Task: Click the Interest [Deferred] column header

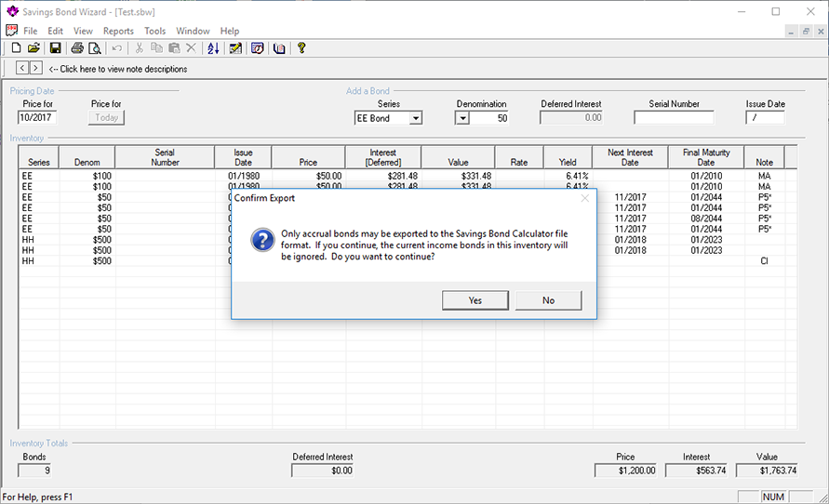Action: pos(383,157)
